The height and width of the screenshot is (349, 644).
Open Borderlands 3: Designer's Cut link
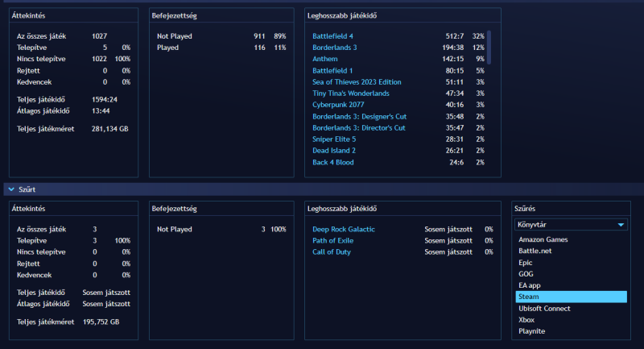click(359, 117)
